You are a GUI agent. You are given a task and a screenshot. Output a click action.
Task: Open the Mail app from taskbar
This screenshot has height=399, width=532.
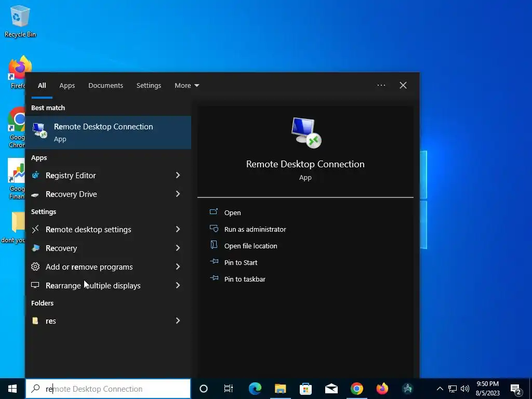click(x=331, y=389)
